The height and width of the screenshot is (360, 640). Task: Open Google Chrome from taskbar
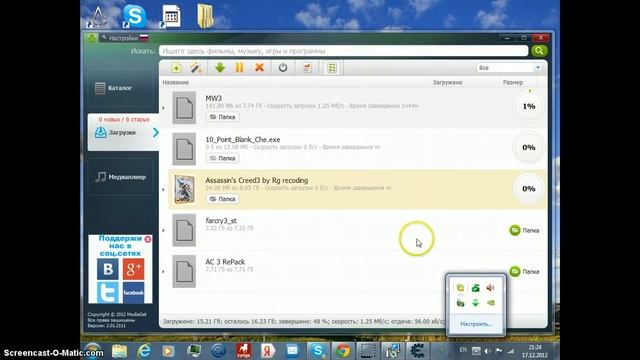[343, 351]
